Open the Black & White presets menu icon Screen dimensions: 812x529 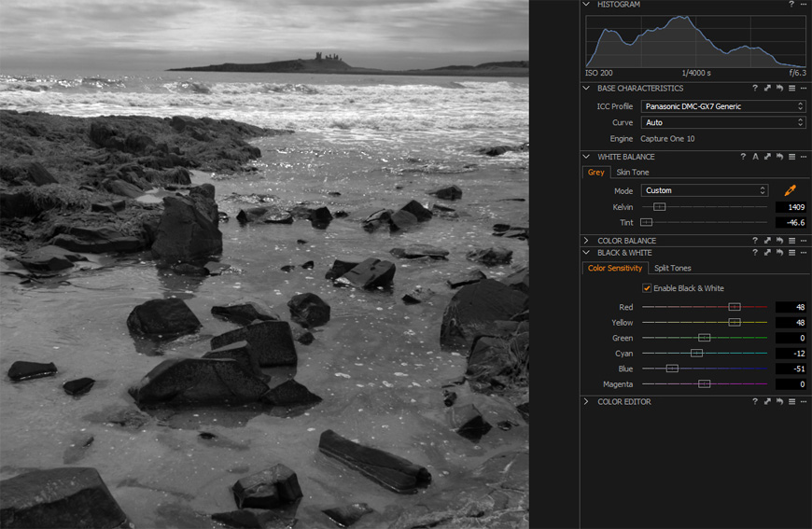pyautogui.click(x=791, y=253)
